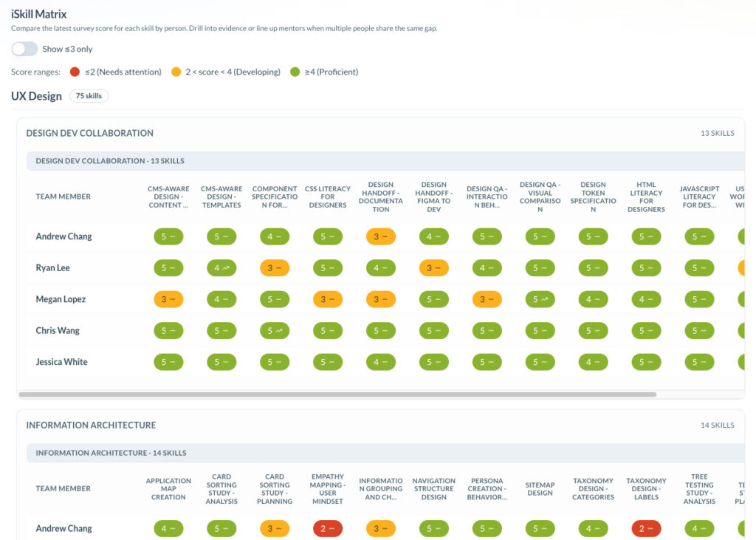
Task: Collapse the Design Dev Collaboration group header
Action: (110, 161)
